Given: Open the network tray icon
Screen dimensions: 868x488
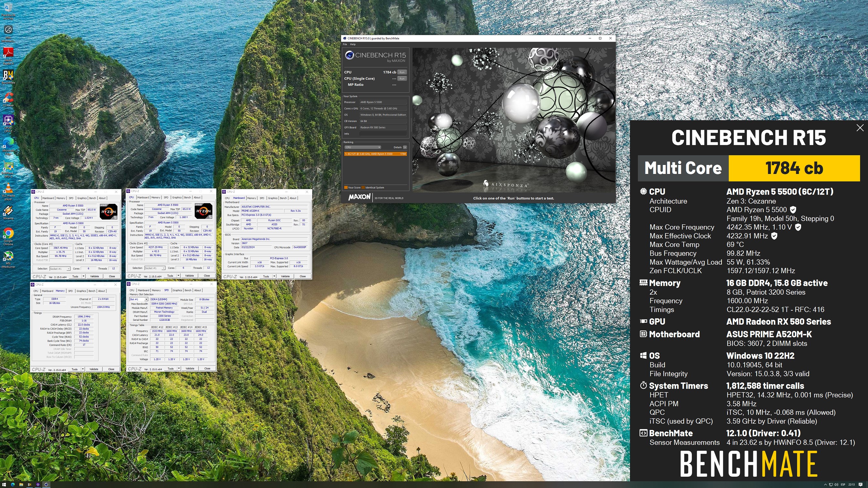Looking at the screenshot, I should [831, 485].
